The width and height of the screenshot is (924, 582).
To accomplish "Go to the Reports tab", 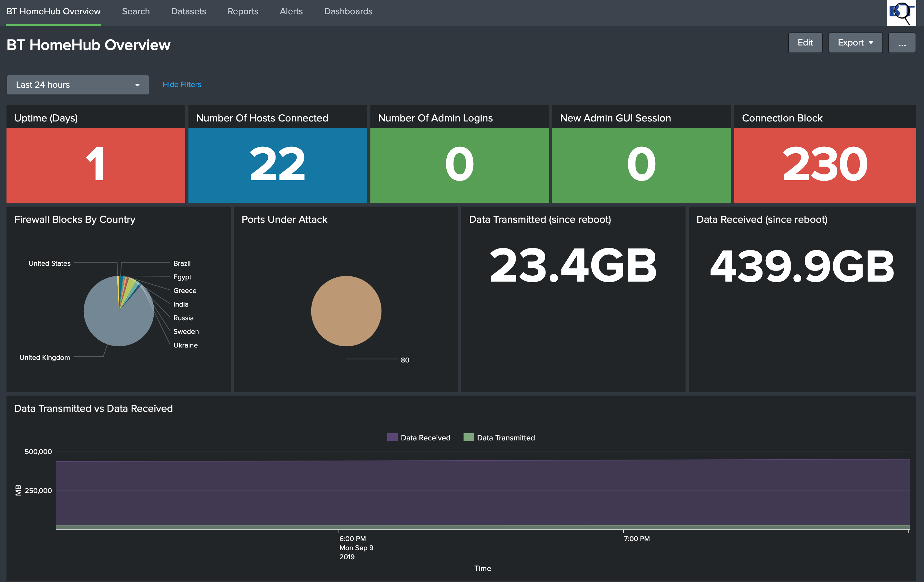I will (x=243, y=11).
